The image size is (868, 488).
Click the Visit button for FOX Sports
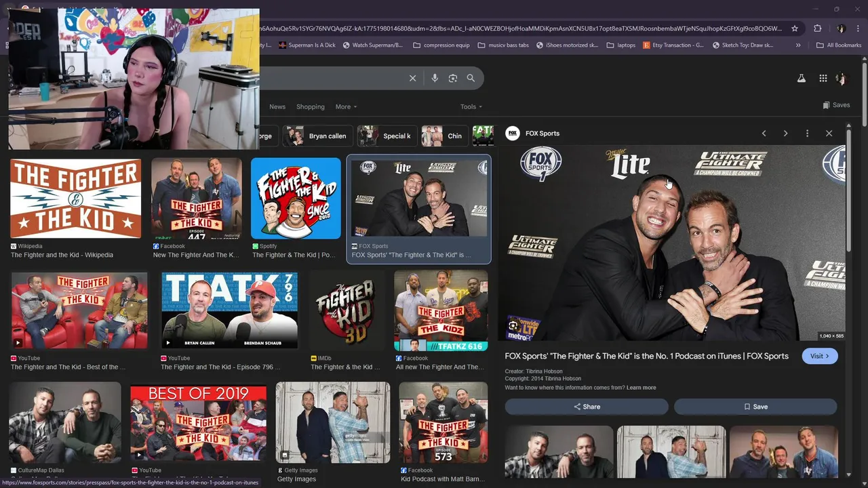click(820, 356)
